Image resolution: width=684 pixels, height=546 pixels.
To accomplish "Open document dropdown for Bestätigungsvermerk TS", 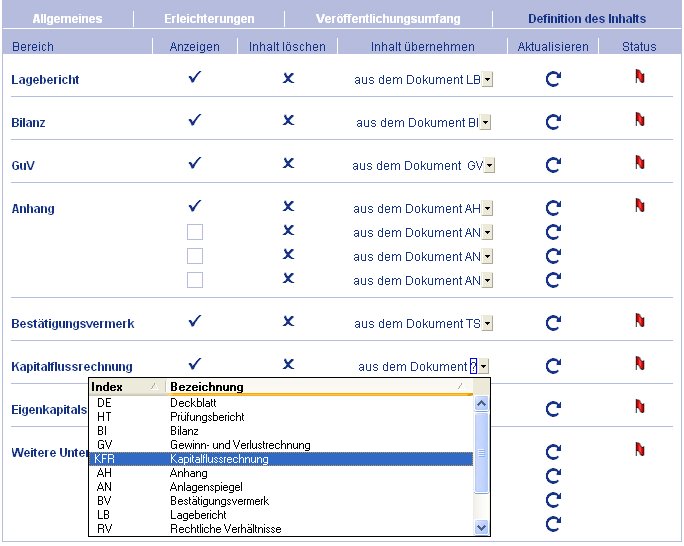I will pyautogui.click(x=488, y=324).
